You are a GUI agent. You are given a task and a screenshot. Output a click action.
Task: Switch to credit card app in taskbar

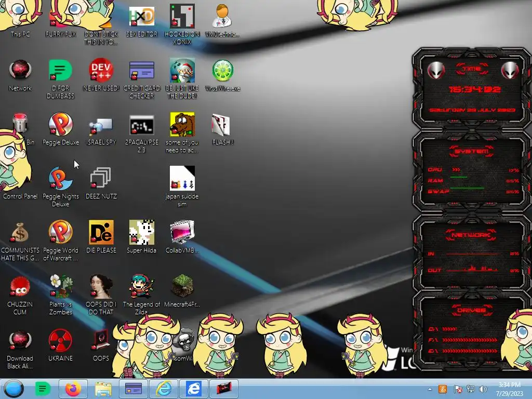134,389
